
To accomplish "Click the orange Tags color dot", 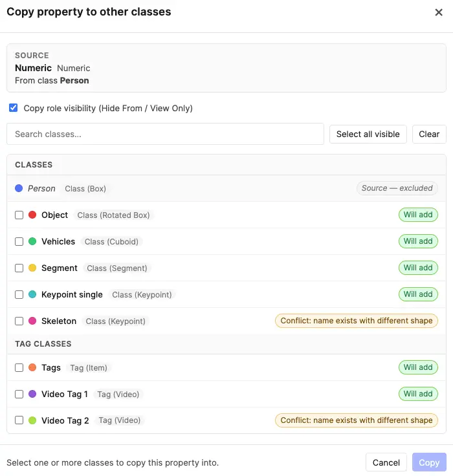I will 32,367.
